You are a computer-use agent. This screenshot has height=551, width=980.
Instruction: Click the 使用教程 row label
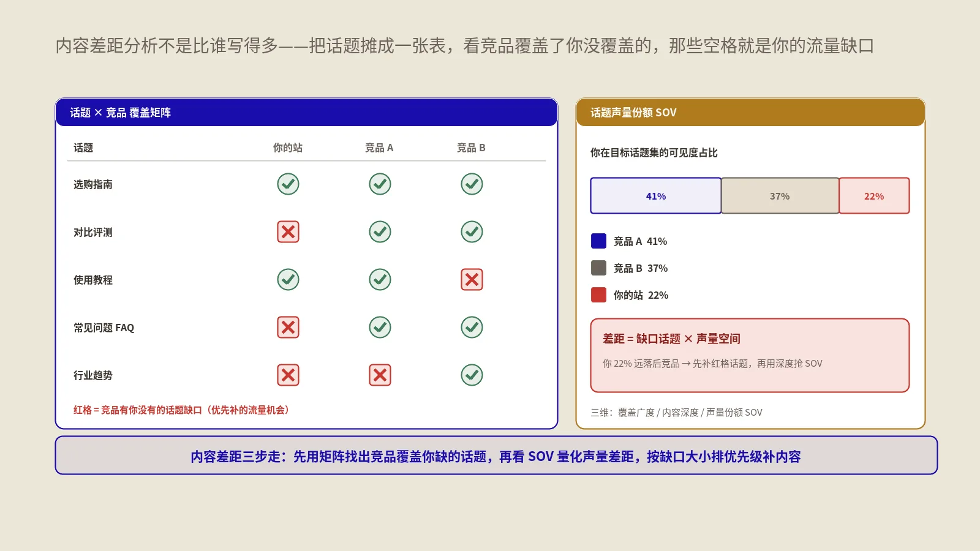93,280
